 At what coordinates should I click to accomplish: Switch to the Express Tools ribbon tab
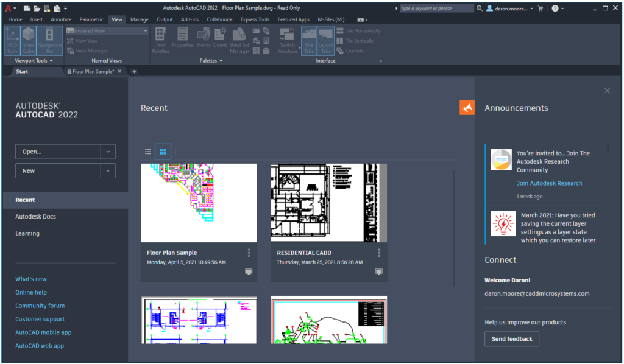tap(255, 19)
